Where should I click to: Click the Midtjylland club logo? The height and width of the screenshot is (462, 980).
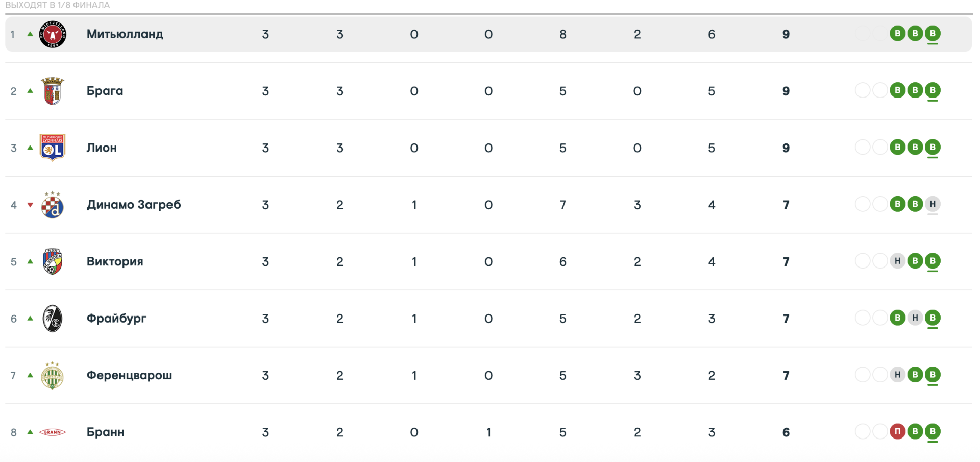click(x=53, y=34)
